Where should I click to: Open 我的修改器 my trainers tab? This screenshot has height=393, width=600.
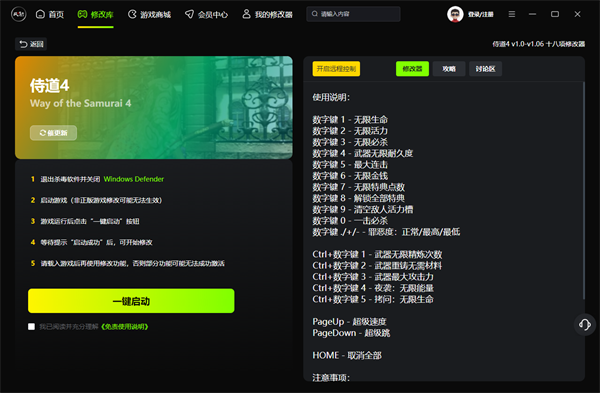pyautogui.click(x=267, y=15)
